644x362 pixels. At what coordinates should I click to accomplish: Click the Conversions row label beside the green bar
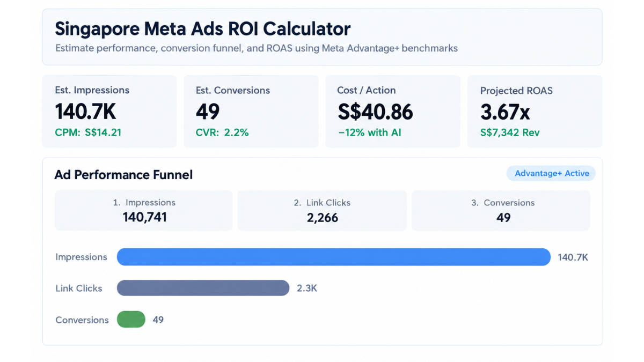[82, 320]
